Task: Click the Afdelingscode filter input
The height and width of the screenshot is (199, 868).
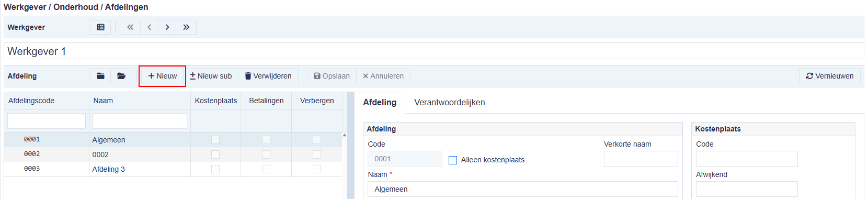Action: (x=47, y=121)
